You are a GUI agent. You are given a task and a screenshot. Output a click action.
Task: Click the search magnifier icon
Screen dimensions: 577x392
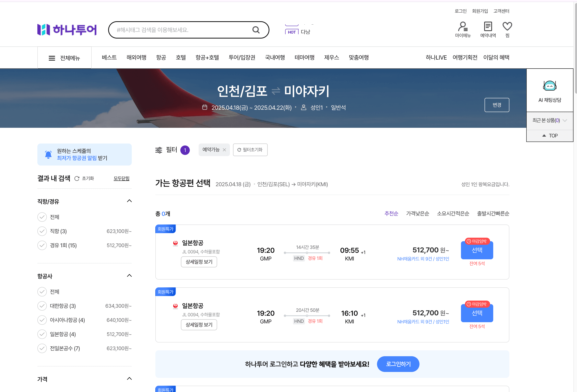click(x=256, y=30)
